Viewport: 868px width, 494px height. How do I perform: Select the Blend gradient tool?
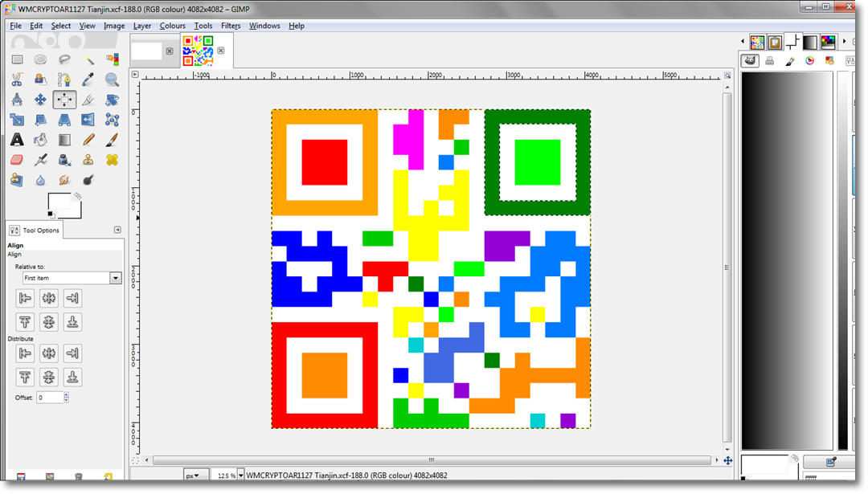tap(64, 140)
